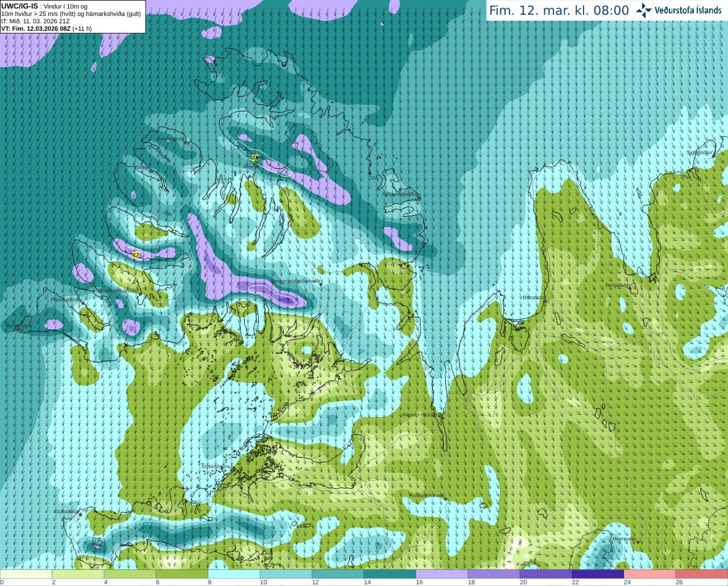Click the Veðurstofa Íslands logo
The image size is (728, 586).
(x=679, y=10)
